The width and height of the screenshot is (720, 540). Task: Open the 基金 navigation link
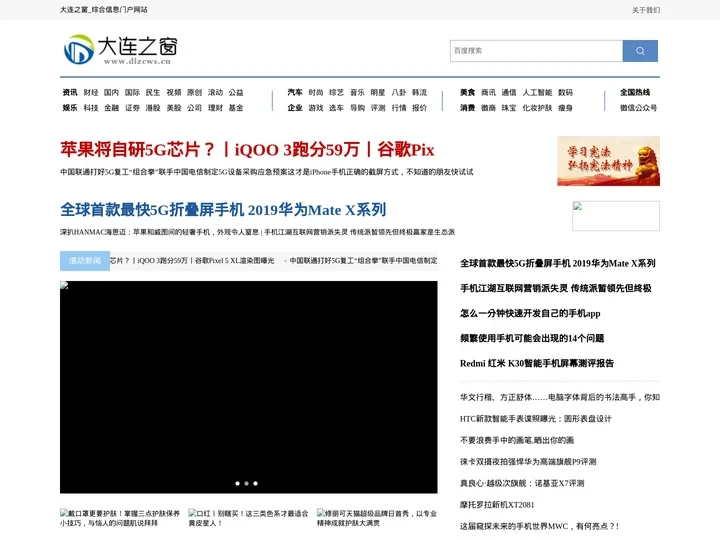point(236,108)
